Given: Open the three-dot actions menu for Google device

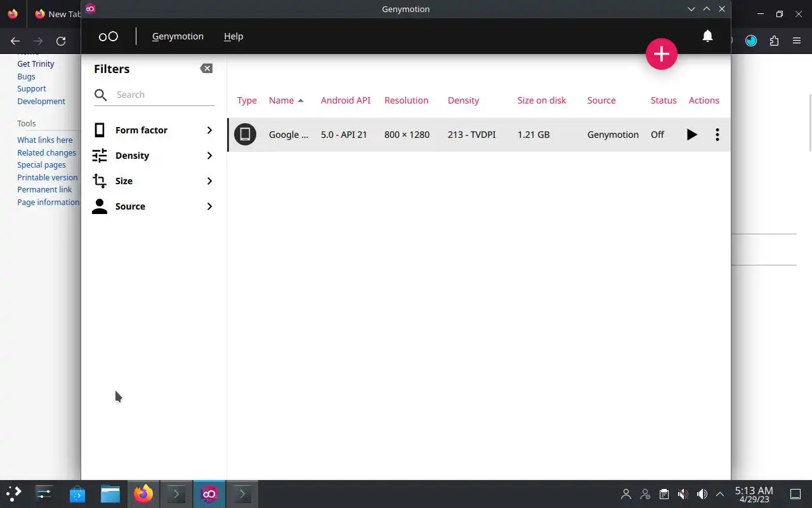Looking at the screenshot, I should (x=717, y=135).
